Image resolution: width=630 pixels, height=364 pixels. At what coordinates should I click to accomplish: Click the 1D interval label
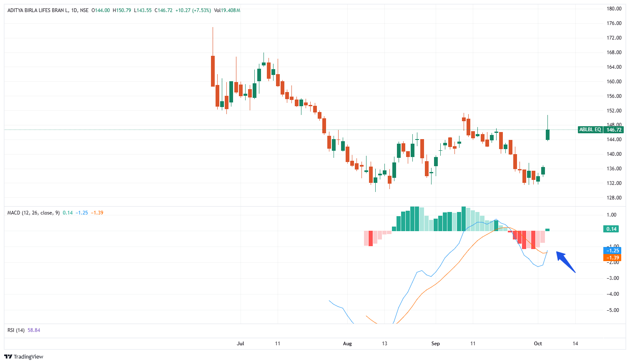click(x=74, y=10)
